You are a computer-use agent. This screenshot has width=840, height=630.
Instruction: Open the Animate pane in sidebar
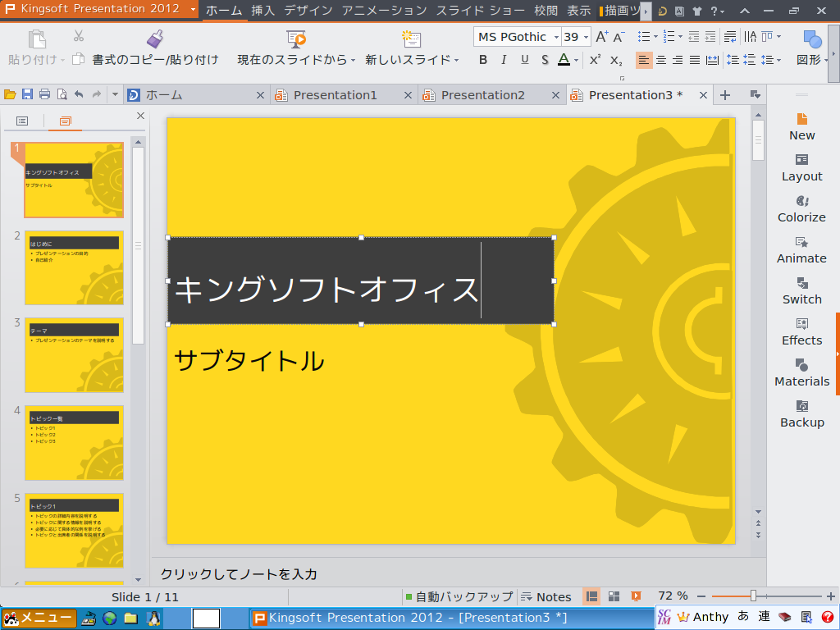tap(802, 249)
